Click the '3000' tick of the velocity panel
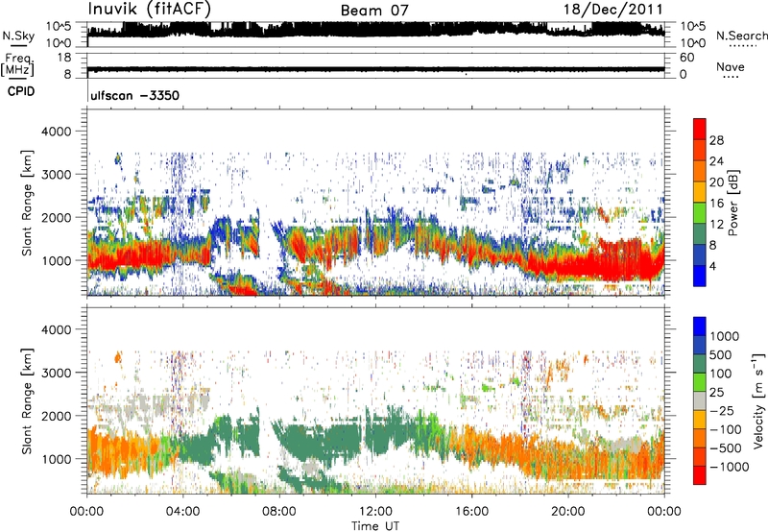Viewport: 768px width, 532px height. point(56,373)
